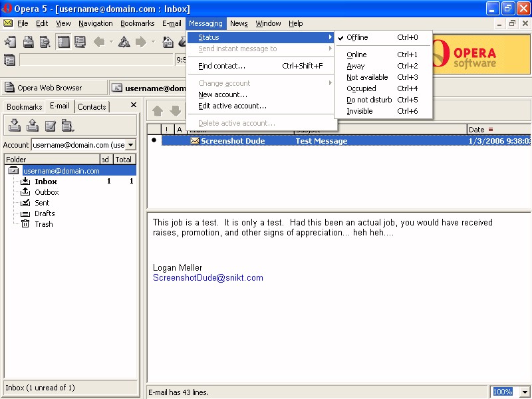Click the ! priority column header
532x399 pixels.
167,130
